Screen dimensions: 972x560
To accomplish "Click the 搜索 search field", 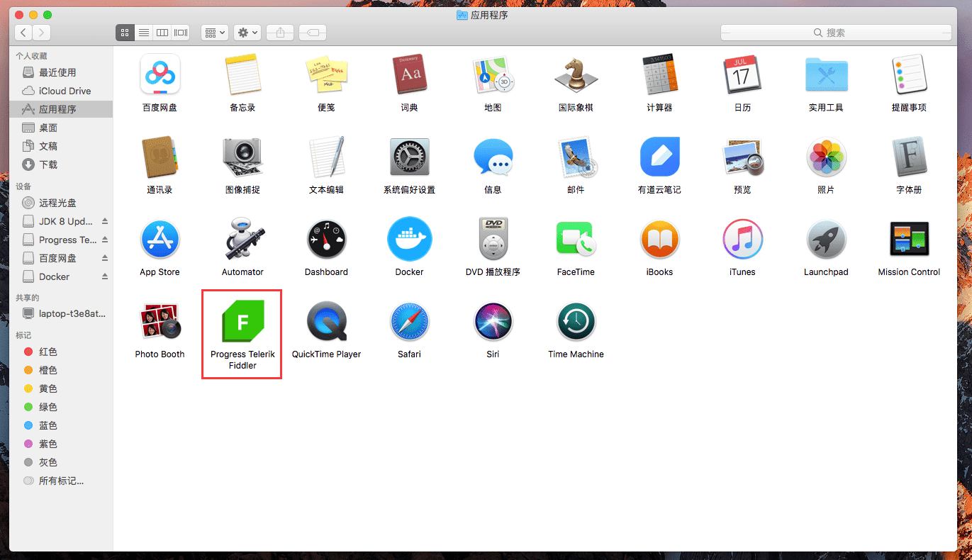I will click(836, 33).
